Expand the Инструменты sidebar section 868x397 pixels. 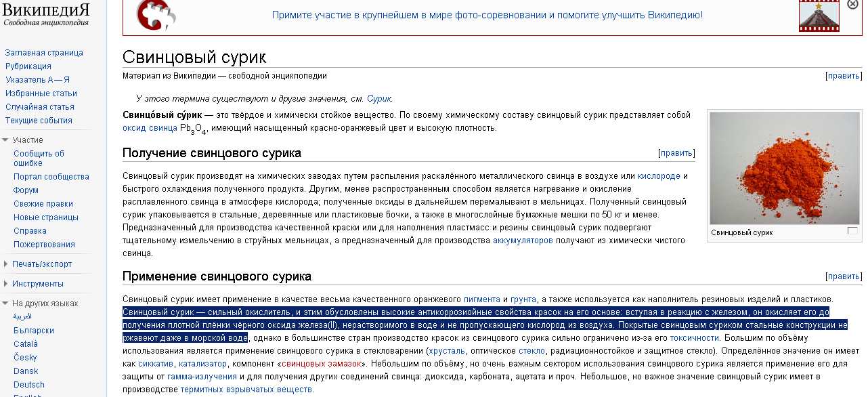tap(6, 284)
